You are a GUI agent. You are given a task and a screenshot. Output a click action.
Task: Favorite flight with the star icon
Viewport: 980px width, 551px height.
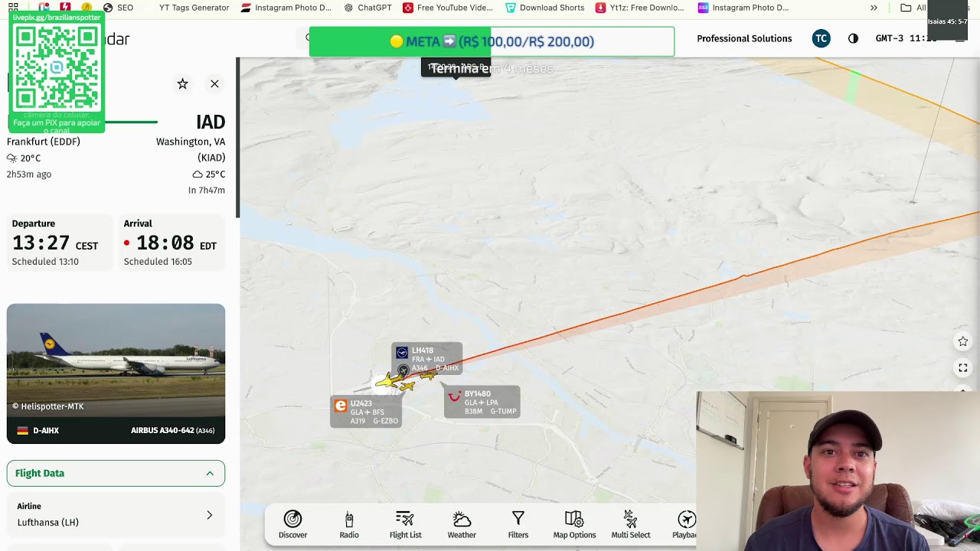(x=182, y=83)
